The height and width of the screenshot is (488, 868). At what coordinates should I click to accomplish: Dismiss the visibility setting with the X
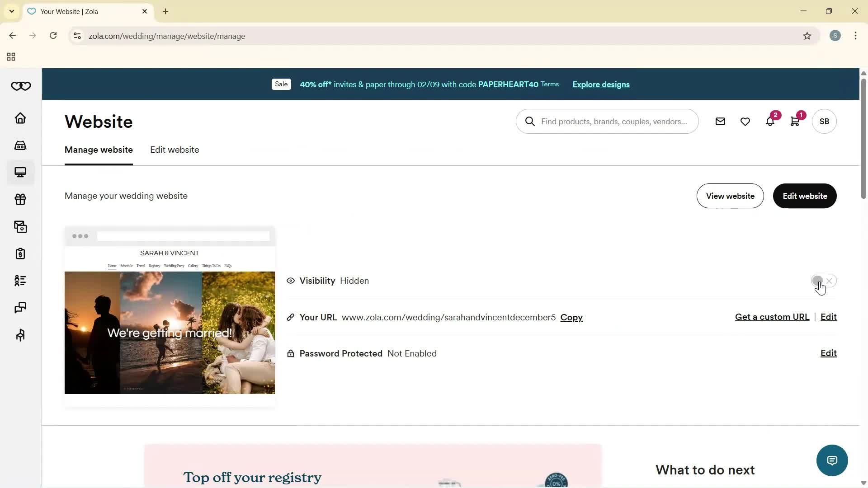(829, 281)
